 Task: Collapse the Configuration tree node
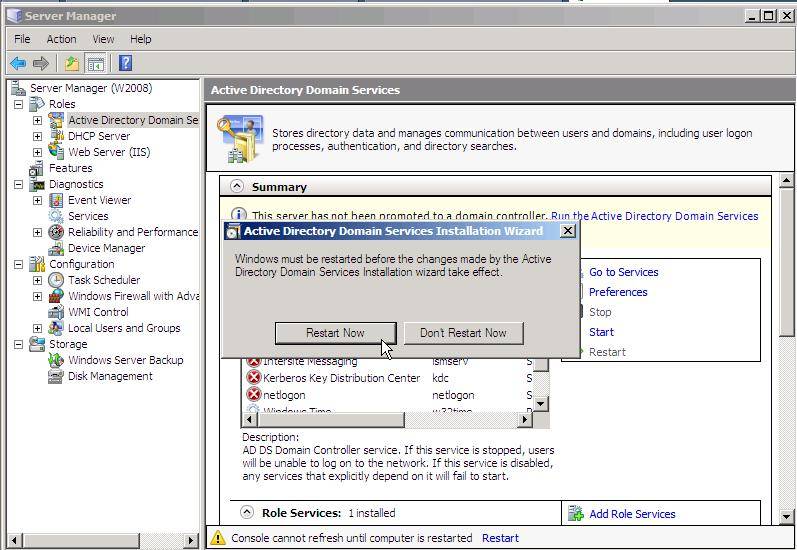coord(18,264)
